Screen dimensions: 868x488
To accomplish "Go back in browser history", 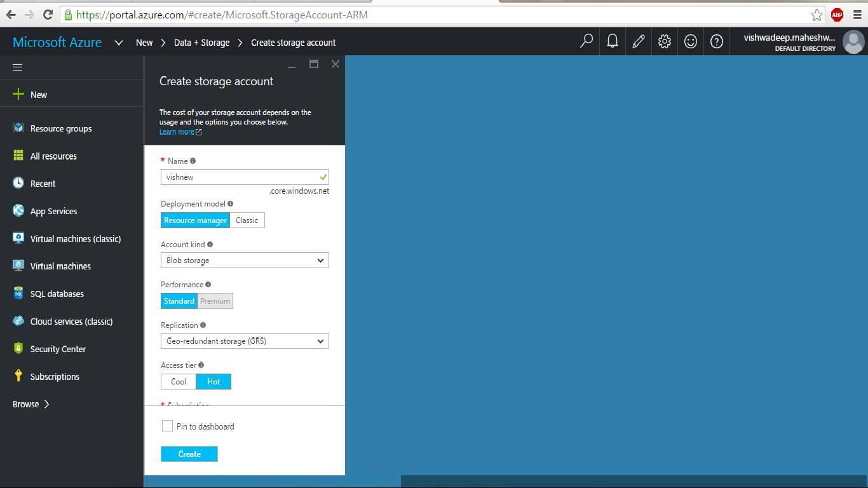I will (x=11, y=15).
